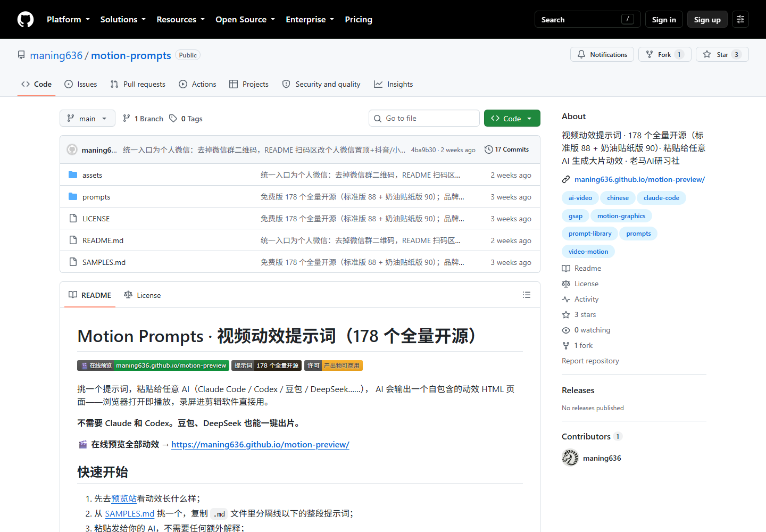Open the main branch selector dropdown
766x532 pixels.
coord(87,118)
